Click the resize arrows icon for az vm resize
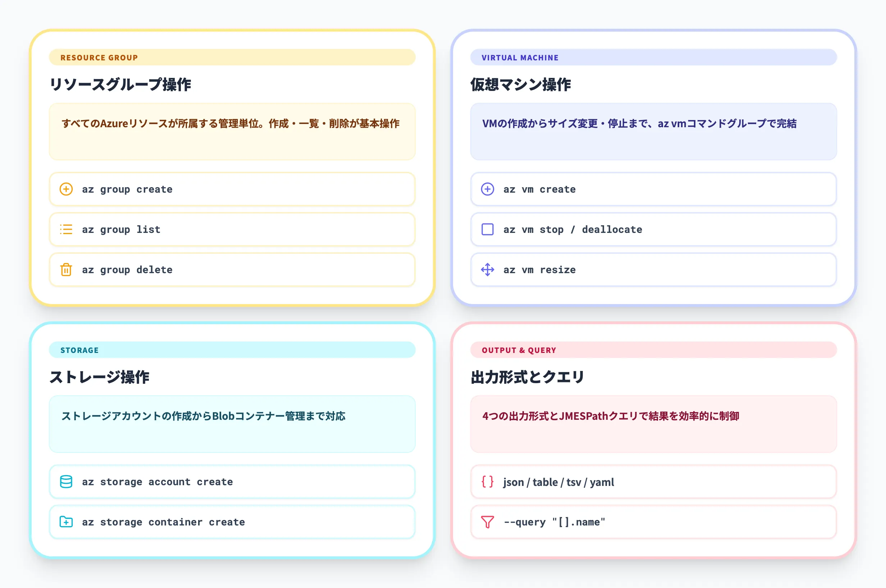The image size is (886, 588). point(488,270)
